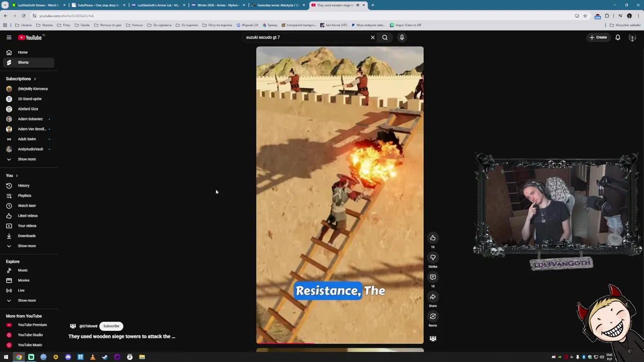The width and height of the screenshot is (644, 362).
Task: Open the Muzyka bookmarks folder
Action: (45, 25)
